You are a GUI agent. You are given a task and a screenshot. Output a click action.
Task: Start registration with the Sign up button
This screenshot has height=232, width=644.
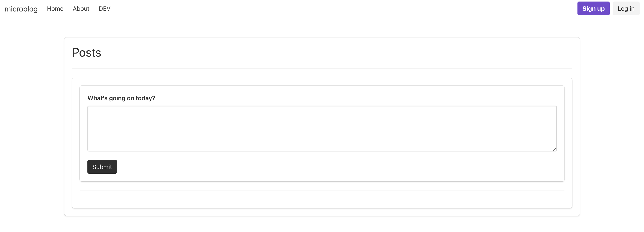pos(593,8)
